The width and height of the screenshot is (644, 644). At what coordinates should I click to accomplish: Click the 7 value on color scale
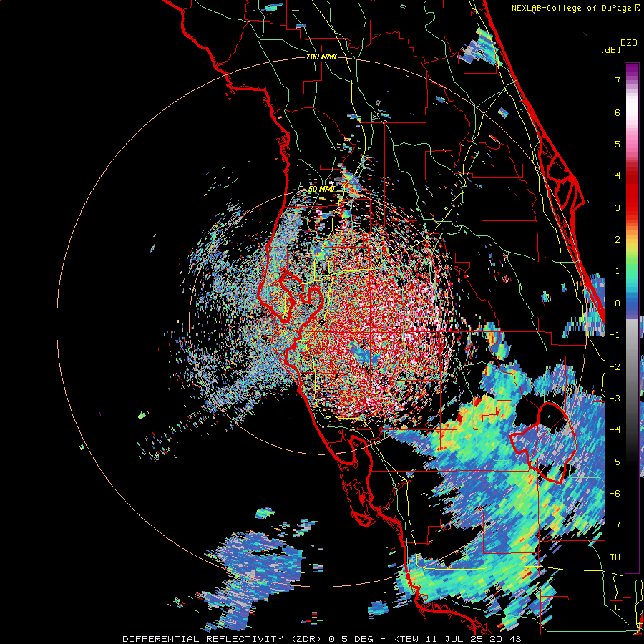point(618,80)
